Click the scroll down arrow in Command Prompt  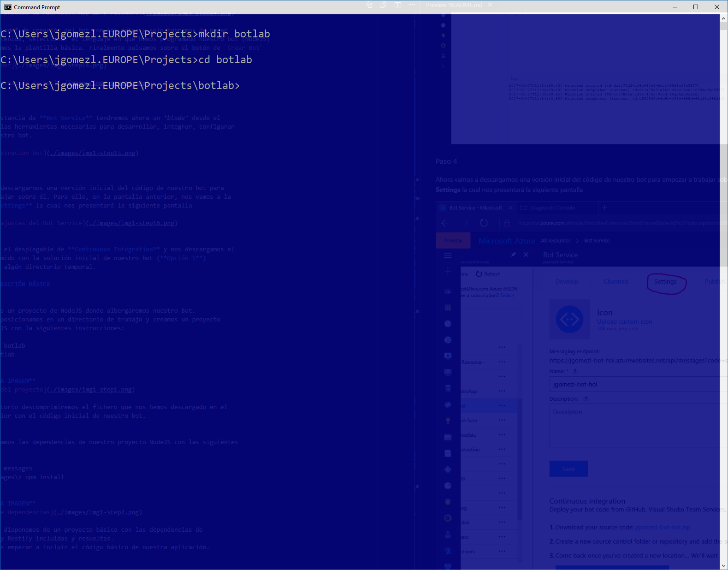tap(724, 565)
